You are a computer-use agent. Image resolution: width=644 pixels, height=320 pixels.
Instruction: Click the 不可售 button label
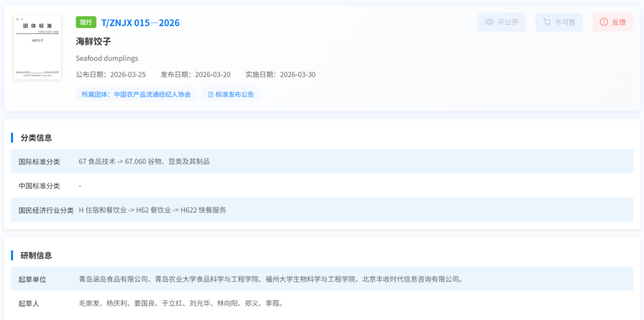(x=565, y=22)
